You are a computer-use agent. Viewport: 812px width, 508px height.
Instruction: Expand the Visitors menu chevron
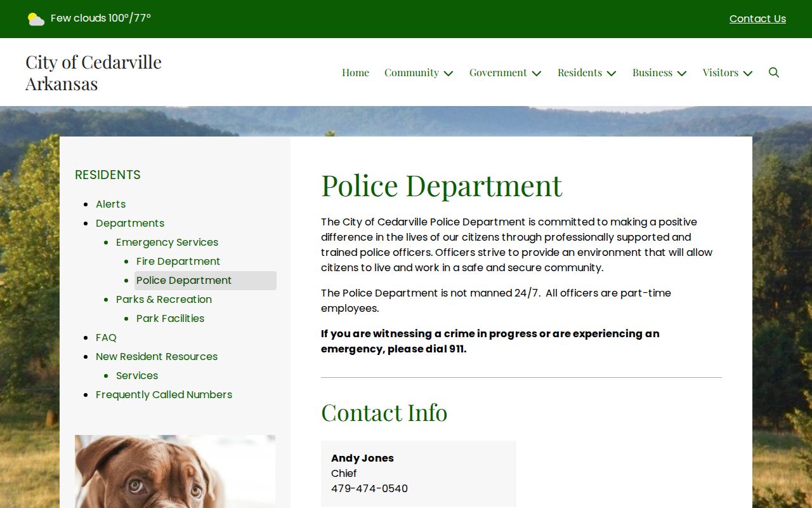point(748,73)
